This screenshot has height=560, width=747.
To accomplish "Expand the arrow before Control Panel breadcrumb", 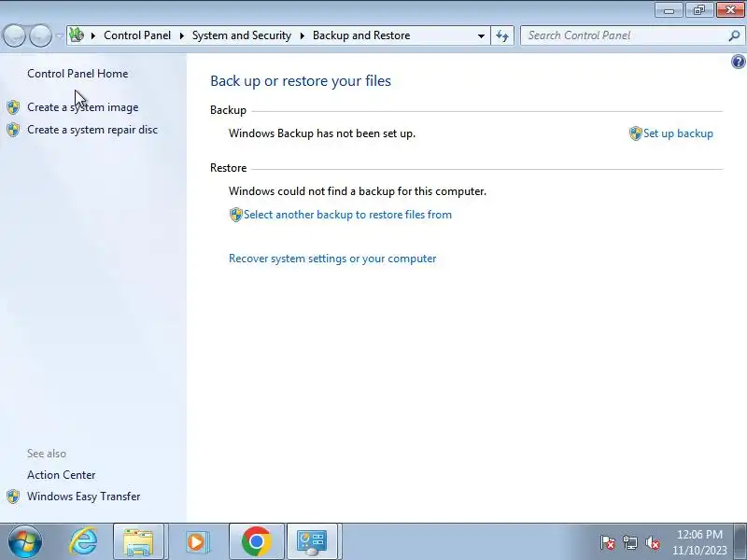I will click(x=93, y=35).
